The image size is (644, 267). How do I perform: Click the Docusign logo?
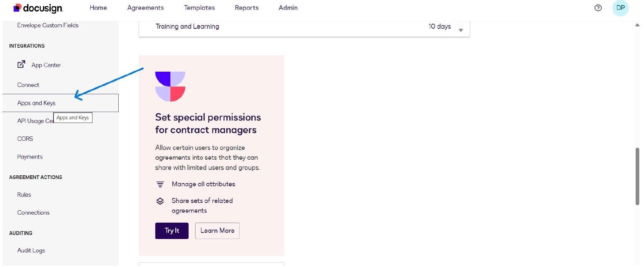coord(38,8)
